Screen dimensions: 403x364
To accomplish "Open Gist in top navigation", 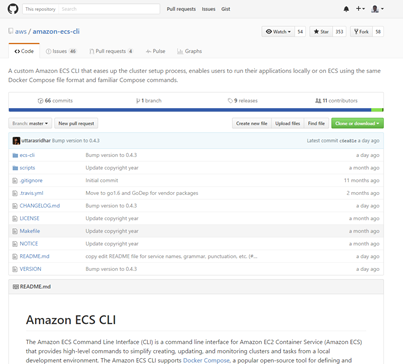I will [x=226, y=9].
